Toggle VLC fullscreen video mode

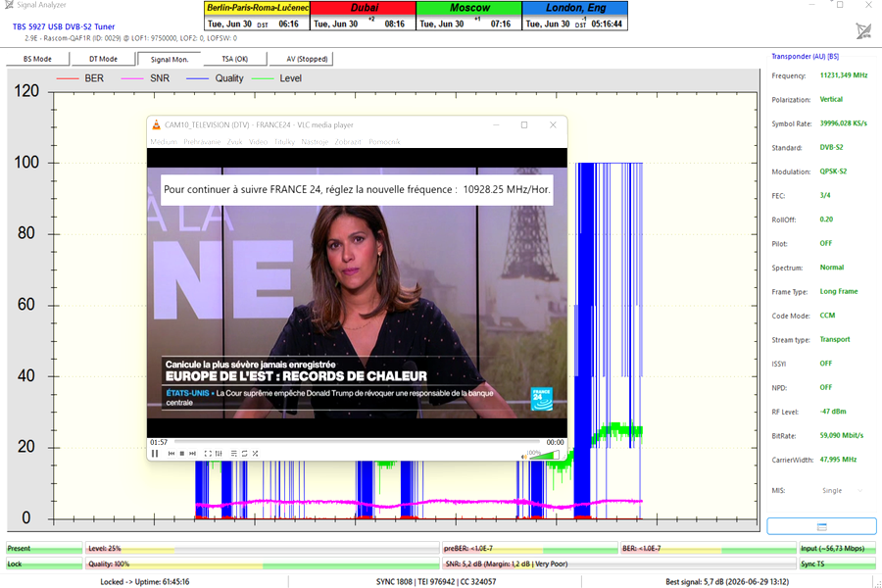pos(208,454)
